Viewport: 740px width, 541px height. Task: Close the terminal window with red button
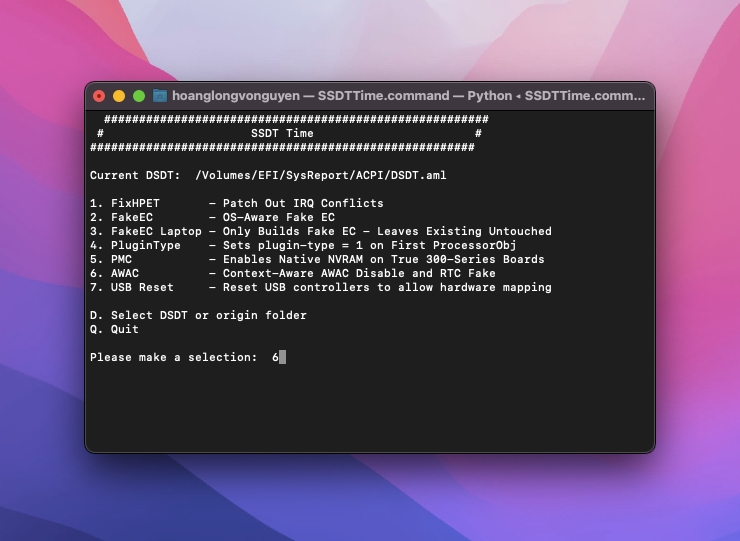[x=99, y=96]
